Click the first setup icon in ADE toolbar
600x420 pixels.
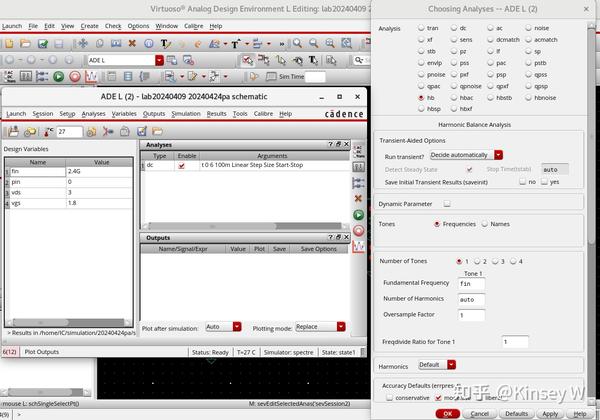[13, 132]
